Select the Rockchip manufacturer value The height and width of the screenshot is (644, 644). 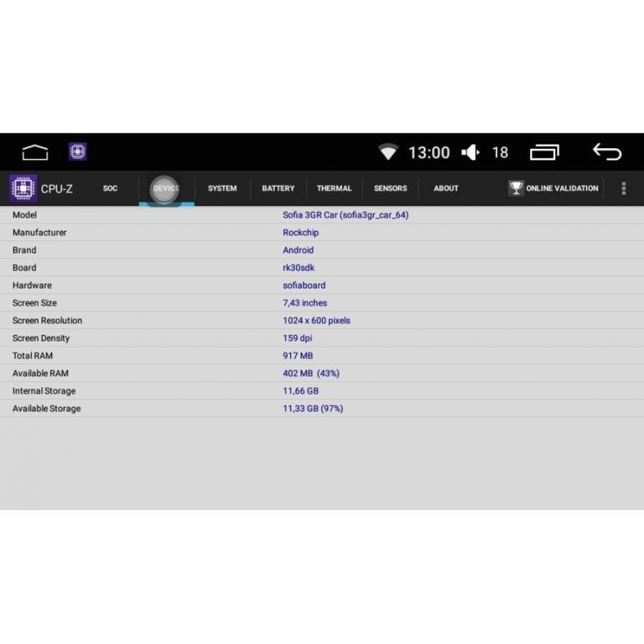pos(301,232)
